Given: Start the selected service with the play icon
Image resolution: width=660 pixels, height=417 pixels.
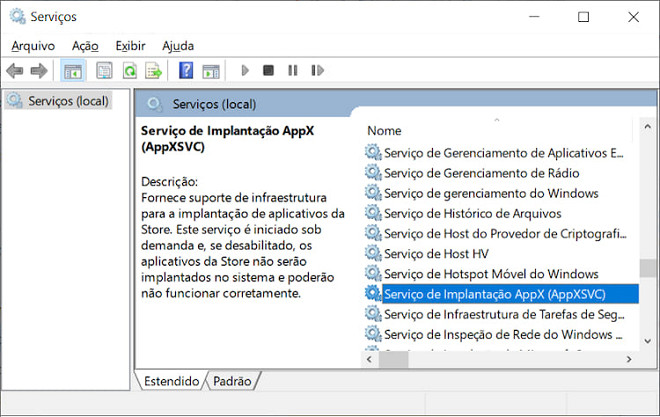Looking at the screenshot, I should 244,71.
